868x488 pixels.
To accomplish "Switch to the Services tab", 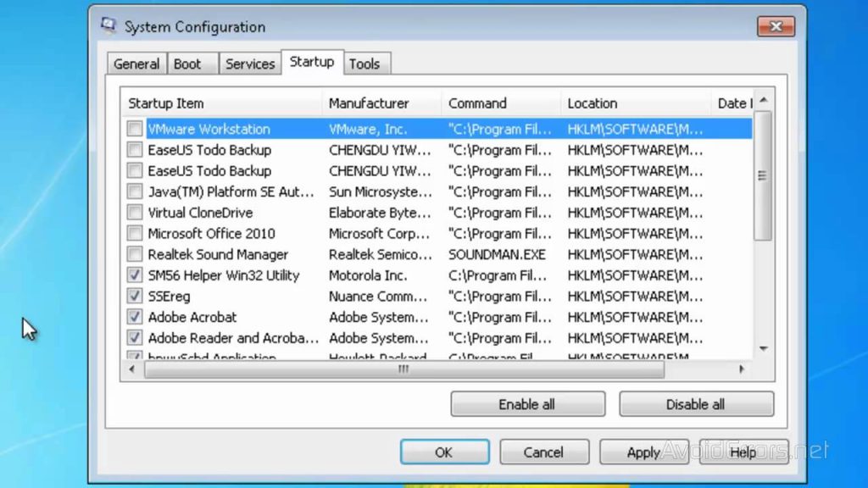I will [x=249, y=64].
